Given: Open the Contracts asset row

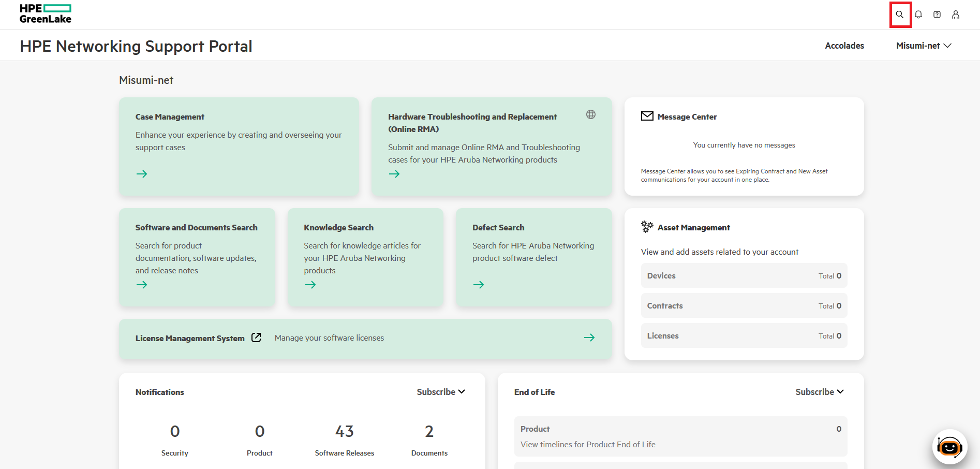Looking at the screenshot, I should [x=744, y=305].
